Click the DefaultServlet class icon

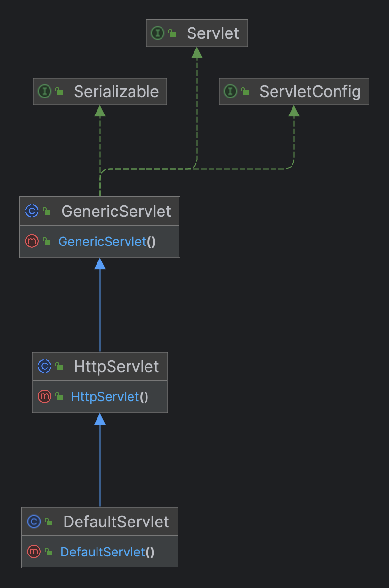[x=33, y=522]
